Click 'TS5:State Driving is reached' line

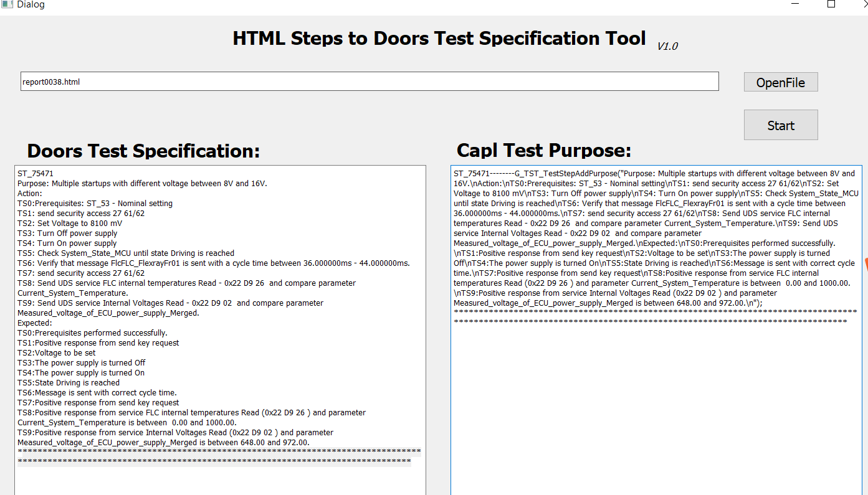[69, 383]
